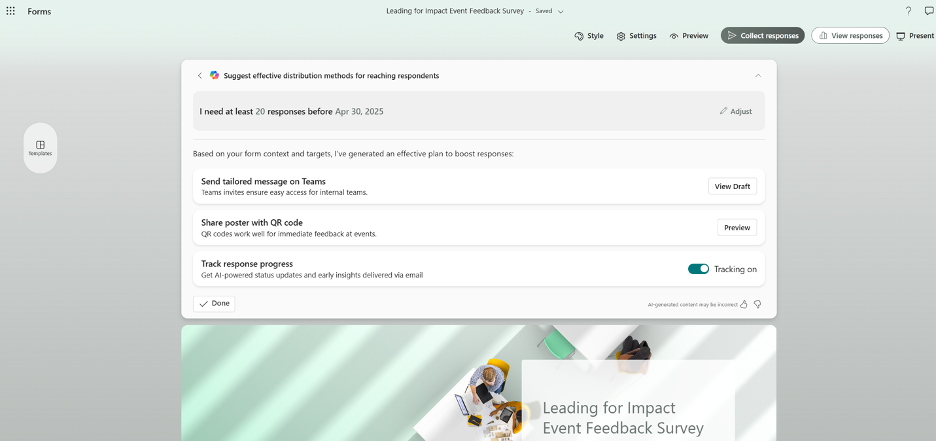The height and width of the screenshot is (442, 936).
Task: Click the Collect responses button
Action: coord(762,36)
